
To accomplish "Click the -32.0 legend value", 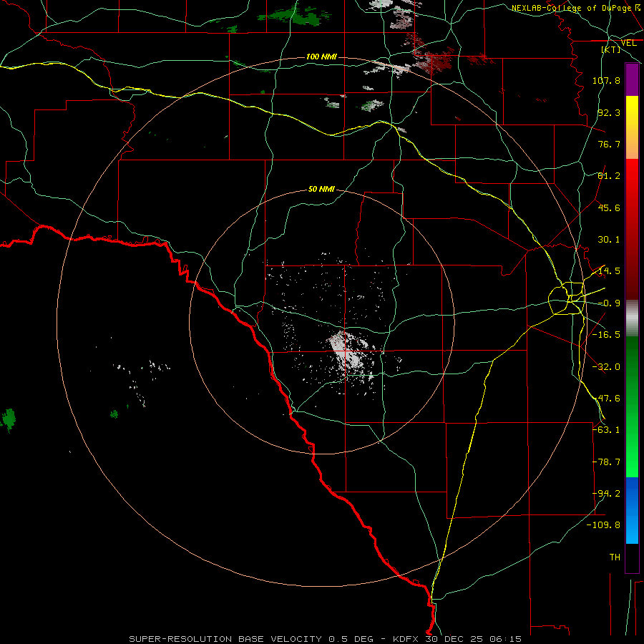I will pyautogui.click(x=606, y=367).
